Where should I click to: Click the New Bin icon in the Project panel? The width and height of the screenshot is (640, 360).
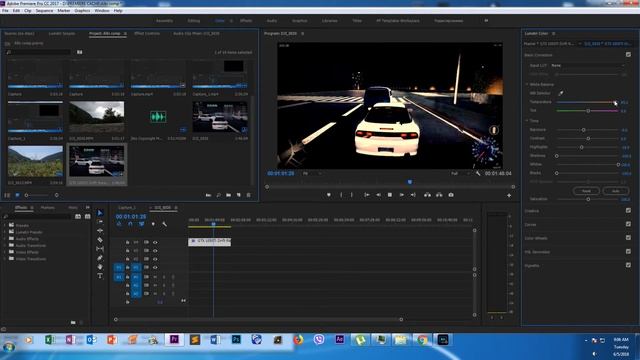pos(229,195)
